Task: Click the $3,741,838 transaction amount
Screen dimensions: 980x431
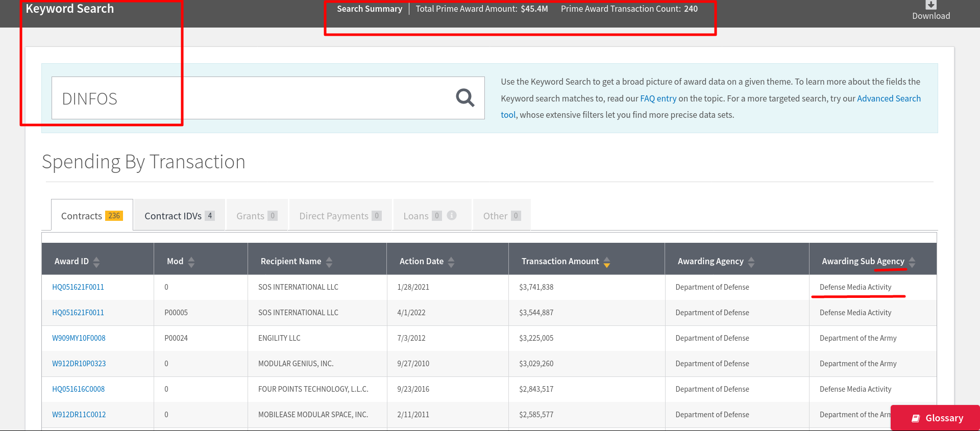Action: point(536,287)
